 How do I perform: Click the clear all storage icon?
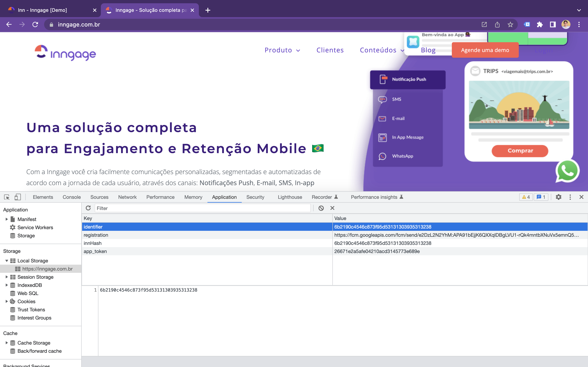[x=321, y=208]
